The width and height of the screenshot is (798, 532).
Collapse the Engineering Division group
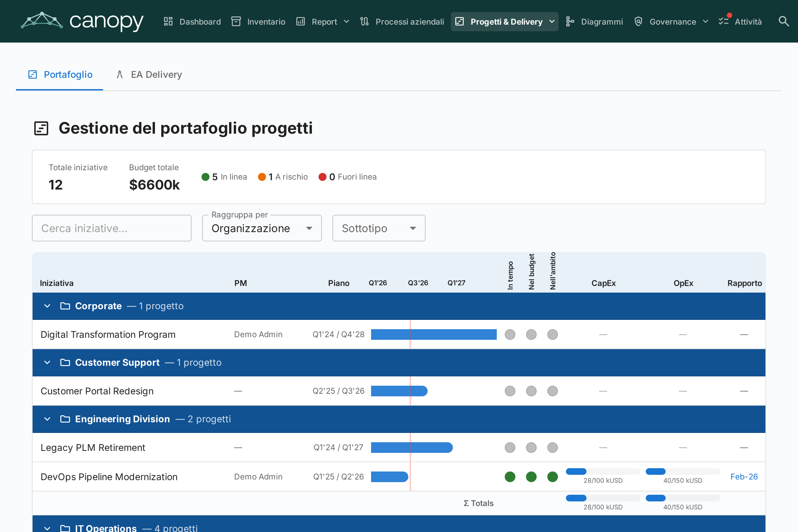47,419
